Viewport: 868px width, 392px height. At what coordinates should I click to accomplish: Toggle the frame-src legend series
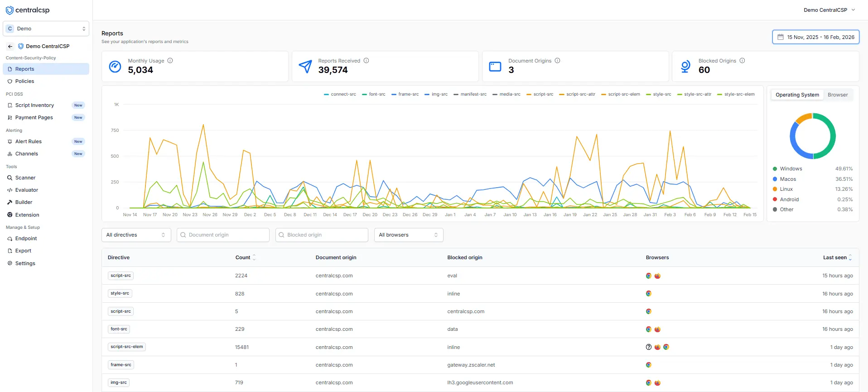pyautogui.click(x=405, y=94)
